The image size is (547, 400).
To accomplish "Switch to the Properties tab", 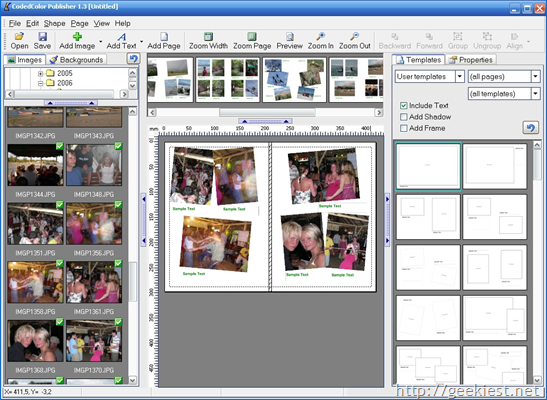I will 471,60.
